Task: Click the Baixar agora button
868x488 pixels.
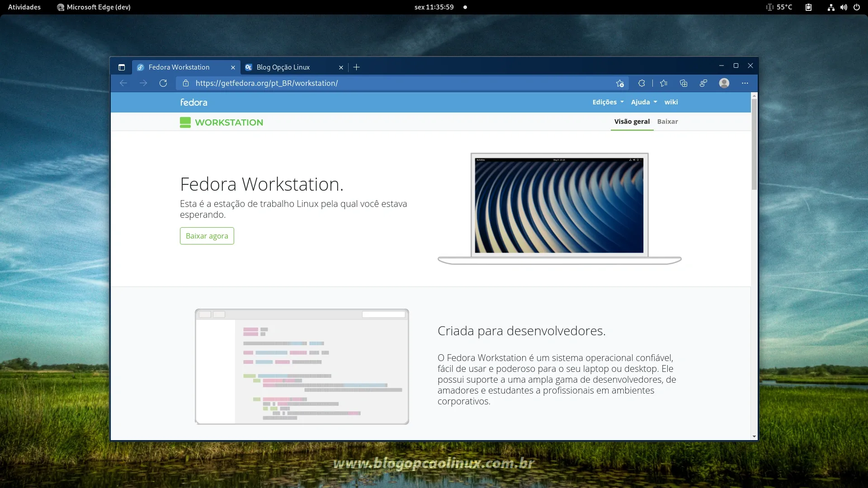Action: (x=207, y=236)
